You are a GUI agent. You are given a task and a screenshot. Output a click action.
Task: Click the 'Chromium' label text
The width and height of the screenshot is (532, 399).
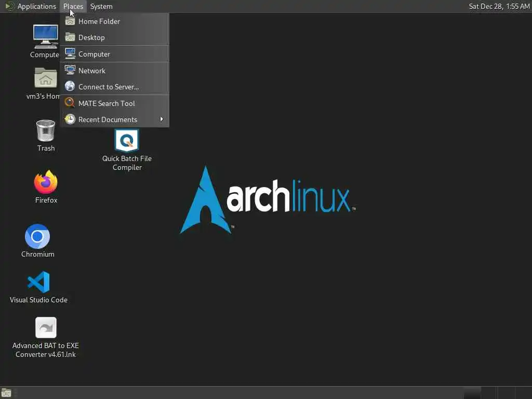[37, 254]
